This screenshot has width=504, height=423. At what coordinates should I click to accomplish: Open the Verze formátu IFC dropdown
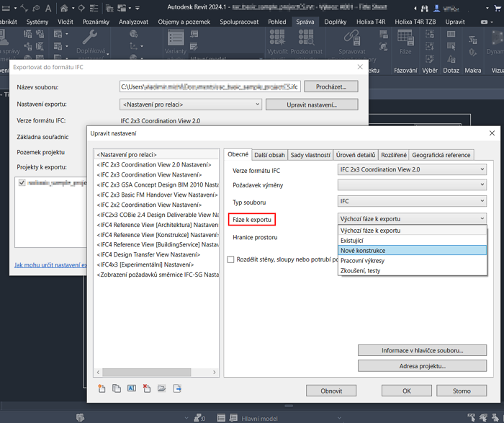pos(413,169)
